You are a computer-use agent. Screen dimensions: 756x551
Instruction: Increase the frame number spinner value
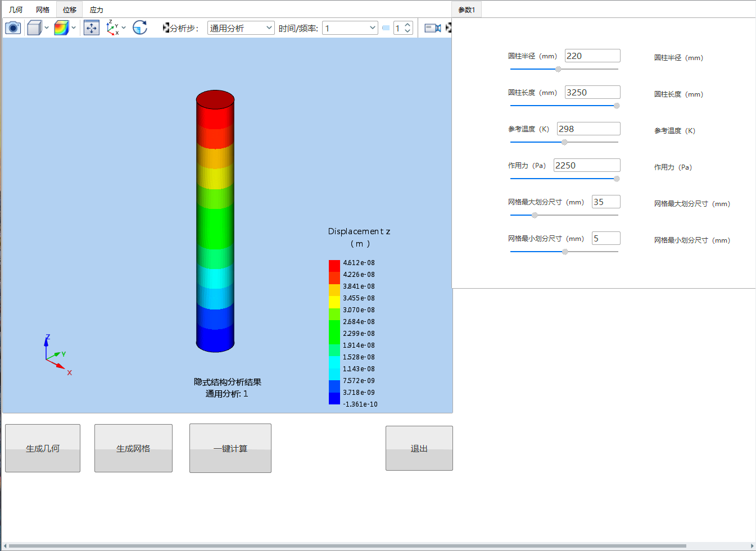click(x=408, y=25)
